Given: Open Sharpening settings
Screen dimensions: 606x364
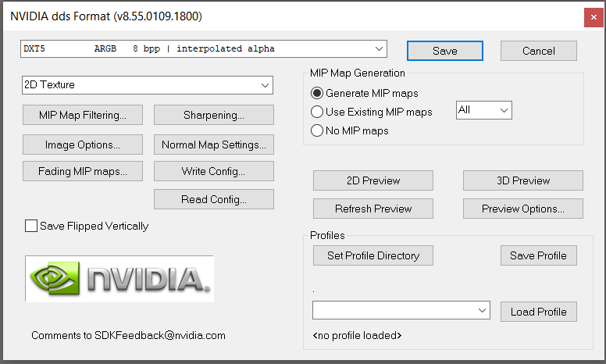Looking at the screenshot, I should click(214, 115).
